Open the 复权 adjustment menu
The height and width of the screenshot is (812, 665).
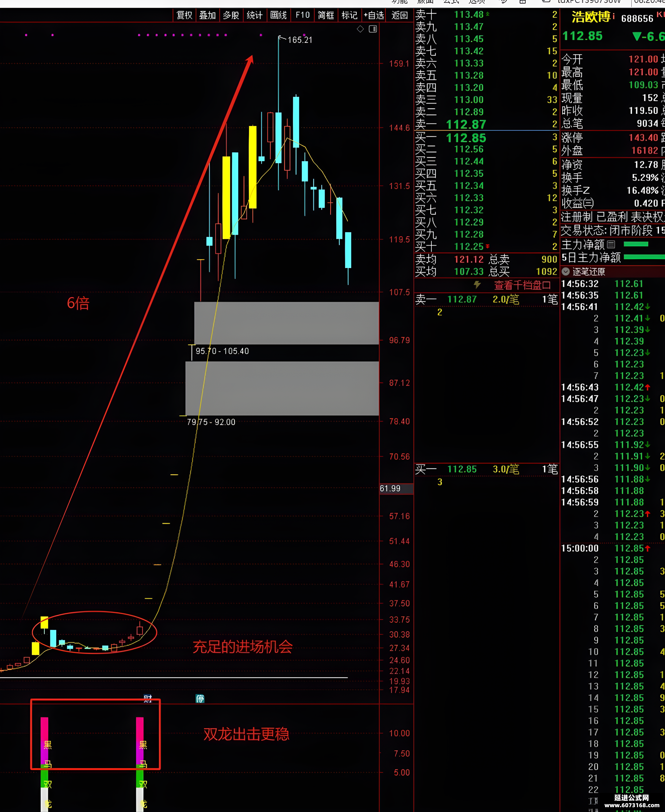click(184, 15)
